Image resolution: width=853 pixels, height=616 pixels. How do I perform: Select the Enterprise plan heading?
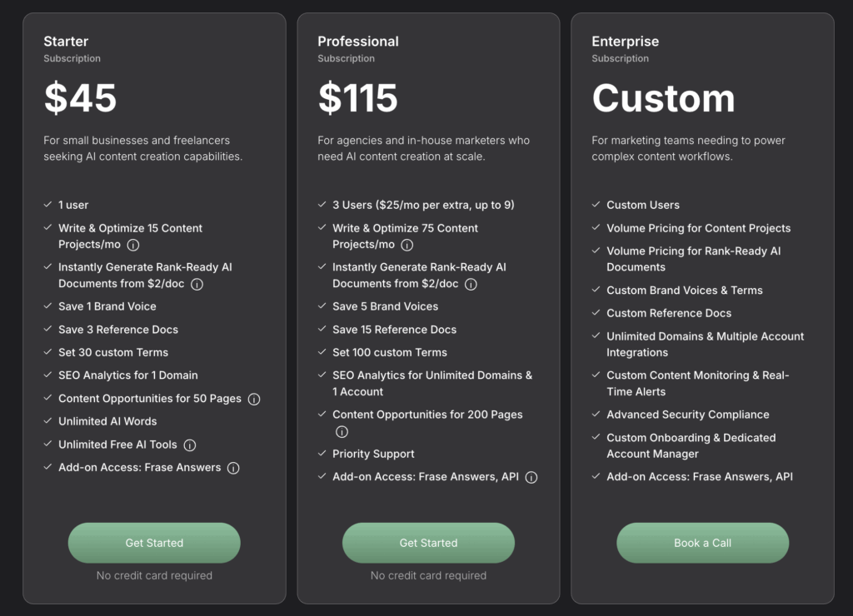pyautogui.click(x=625, y=42)
